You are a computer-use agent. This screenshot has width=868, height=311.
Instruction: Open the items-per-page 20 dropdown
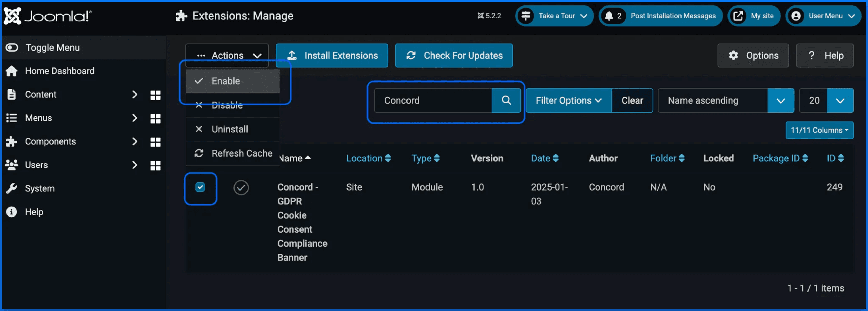[826, 100]
